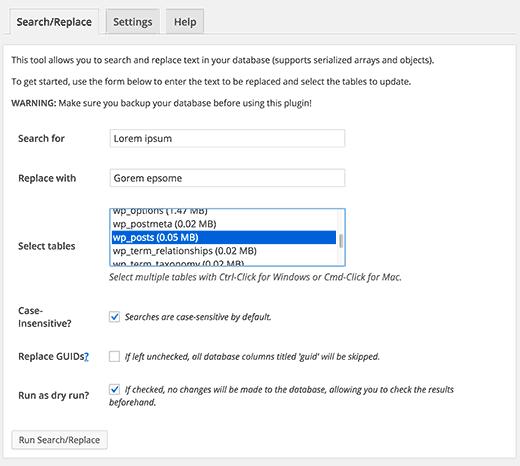Select wp_postmeta (0.02 MB) table
The image size is (520, 466).
tap(224, 224)
